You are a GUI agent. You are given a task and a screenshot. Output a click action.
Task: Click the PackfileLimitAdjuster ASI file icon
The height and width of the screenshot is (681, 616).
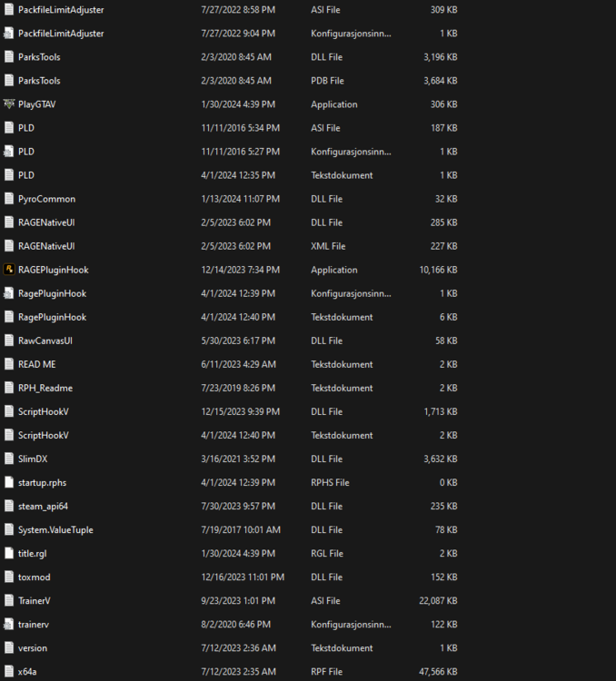pyautogui.click(x=9, y=10)
